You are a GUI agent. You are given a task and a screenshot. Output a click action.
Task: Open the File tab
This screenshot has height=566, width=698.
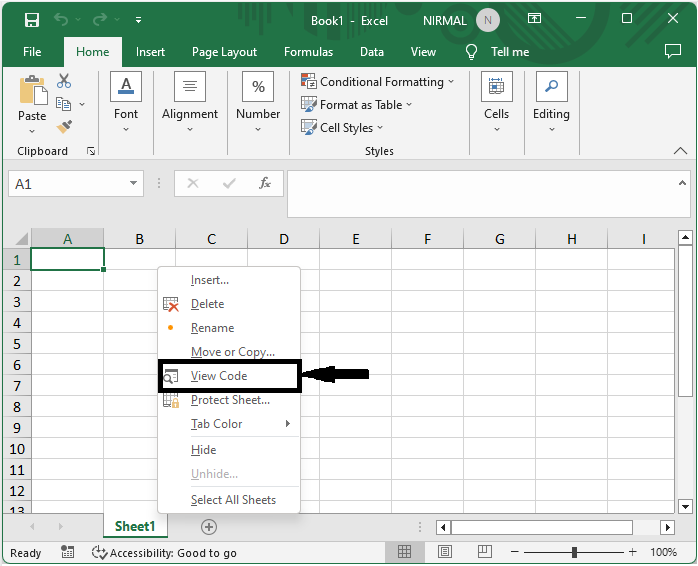[x=32, y=52]
